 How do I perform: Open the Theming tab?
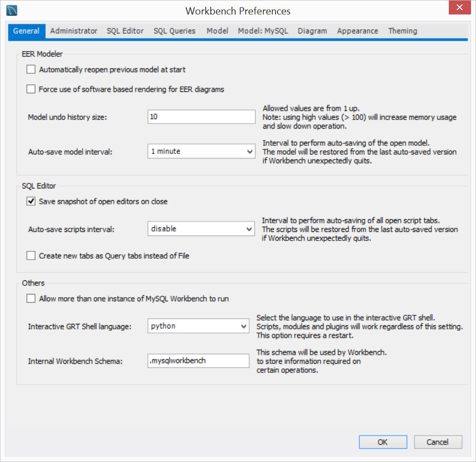point(403,31)
